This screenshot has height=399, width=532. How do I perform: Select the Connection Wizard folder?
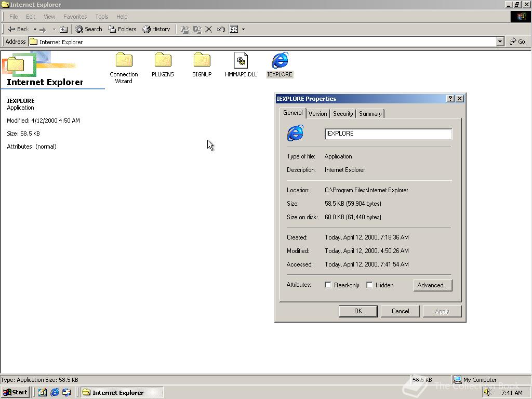point(124,68)
